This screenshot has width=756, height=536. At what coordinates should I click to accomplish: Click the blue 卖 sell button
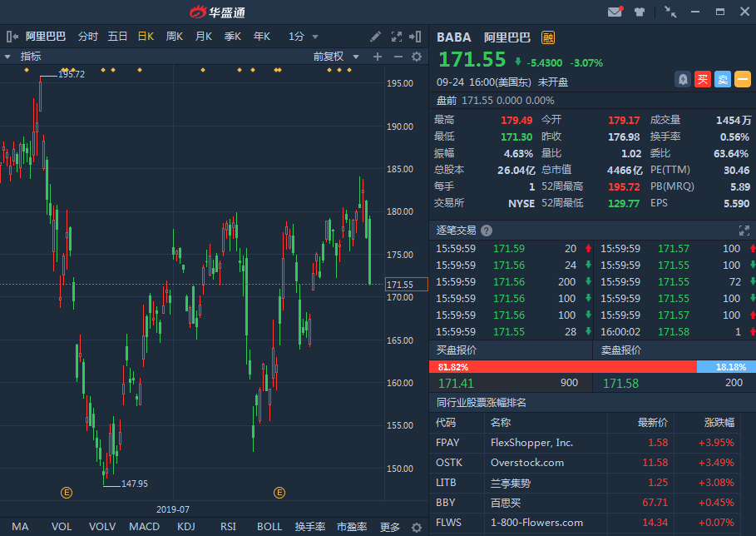click(x=723, y=79)
